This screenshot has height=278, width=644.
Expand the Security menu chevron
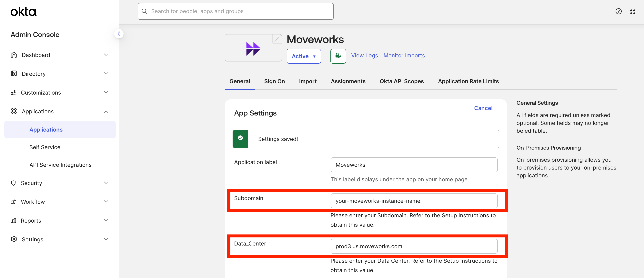coord(106,183)
